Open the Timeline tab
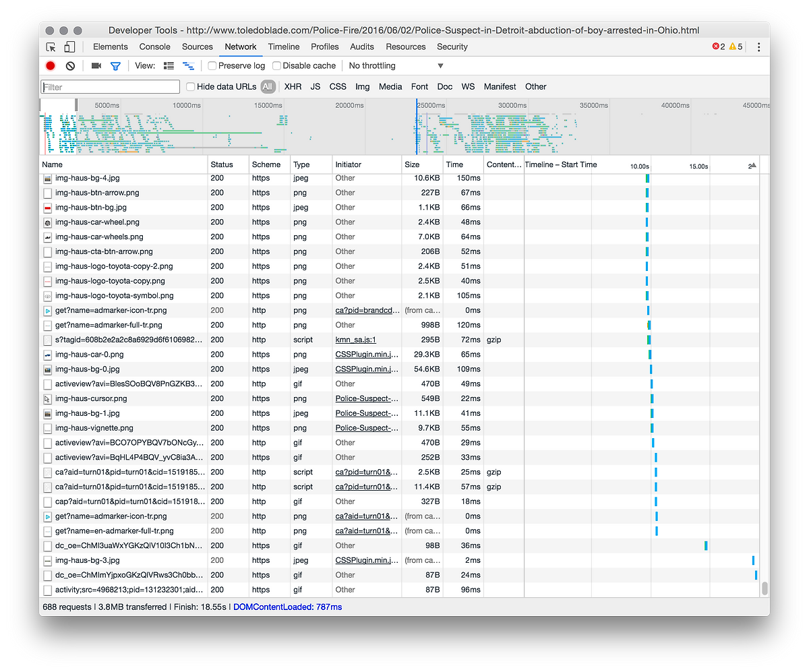The image size is (809, 672). click(x=284, y=47)
